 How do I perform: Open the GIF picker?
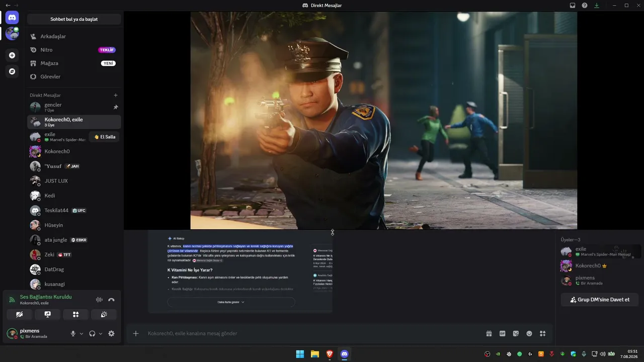(x=502, y=333)
